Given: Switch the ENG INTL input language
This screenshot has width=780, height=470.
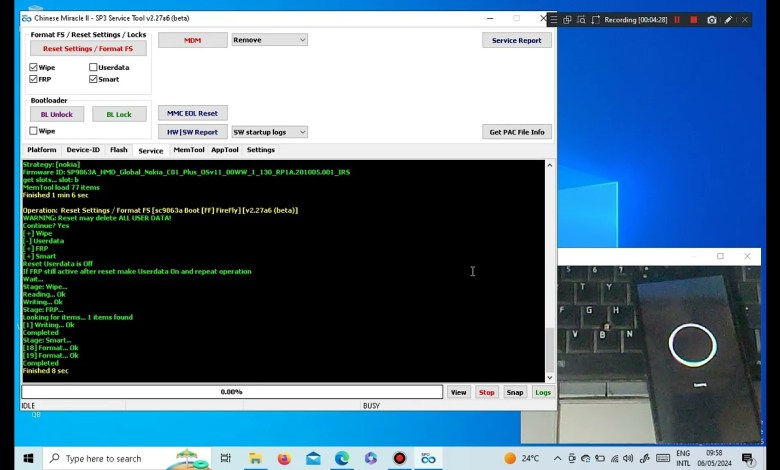Looking at the screenshot, I should (x=683, y=458).
